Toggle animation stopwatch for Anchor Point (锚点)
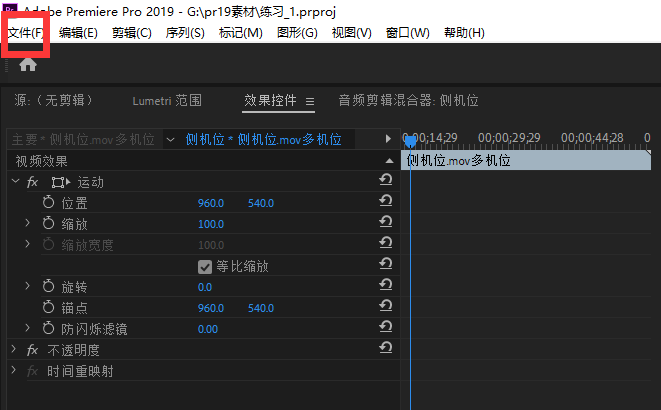Image resolution: width=661 pixels, height=410 pixels. [x=48, y=308]
